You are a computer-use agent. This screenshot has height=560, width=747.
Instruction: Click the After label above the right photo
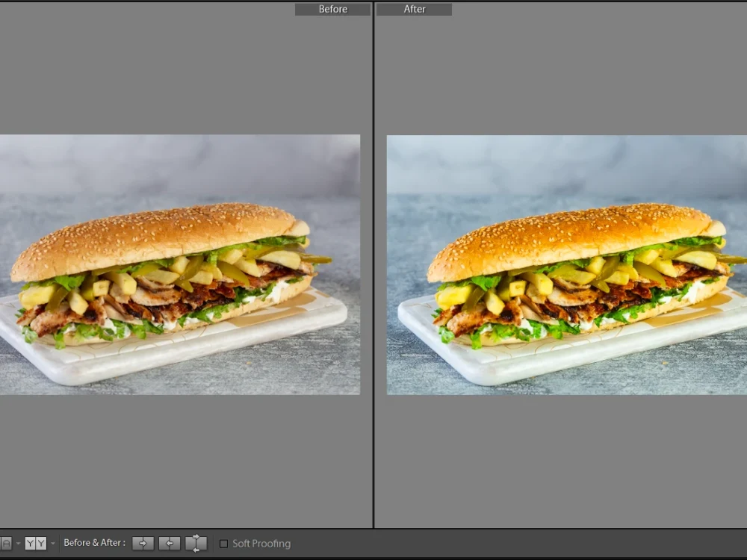tap(414, 9)
